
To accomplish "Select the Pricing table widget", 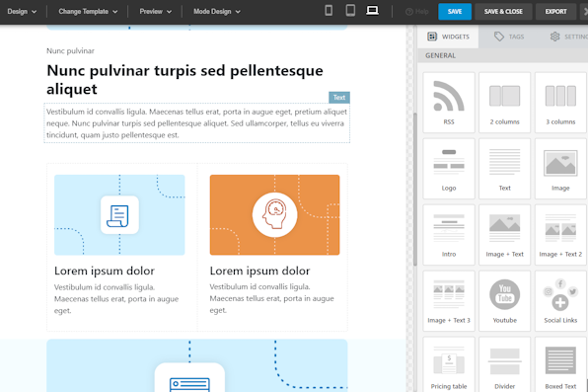I will (449, 364).
